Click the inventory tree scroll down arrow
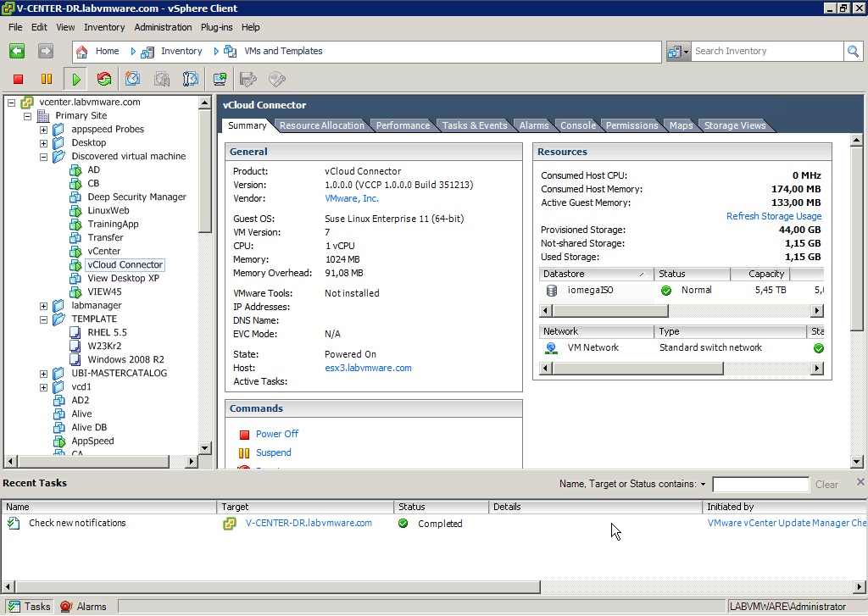 [205, 447]
